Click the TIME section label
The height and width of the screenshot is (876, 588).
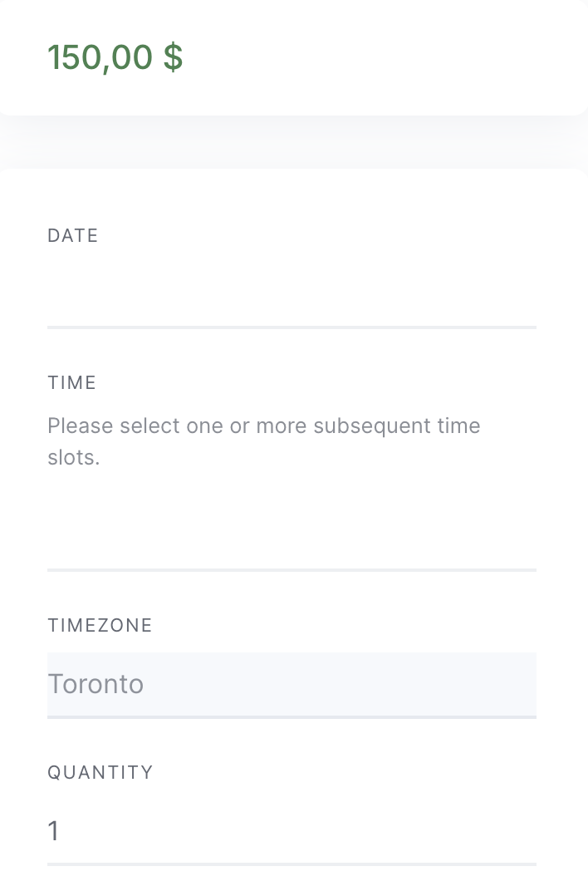(72, 382)
